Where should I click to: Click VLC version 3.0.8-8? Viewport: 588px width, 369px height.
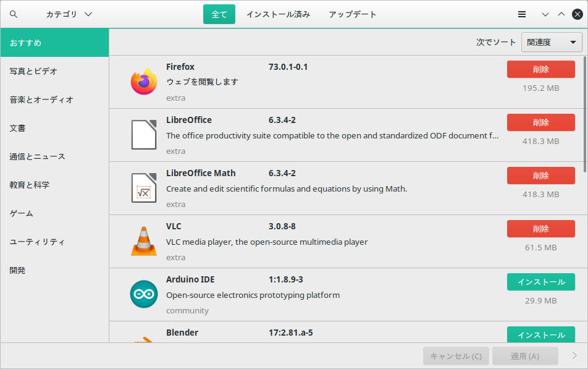click(x=282, y=226)
